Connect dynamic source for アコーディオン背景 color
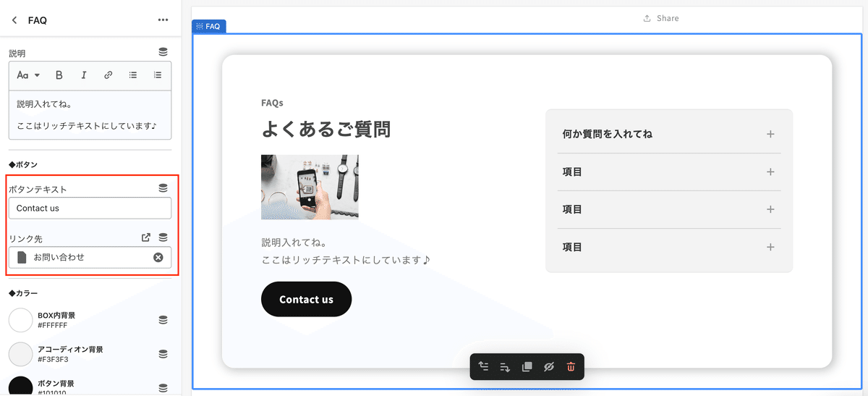The image size is (868, 396). [163, 354]
